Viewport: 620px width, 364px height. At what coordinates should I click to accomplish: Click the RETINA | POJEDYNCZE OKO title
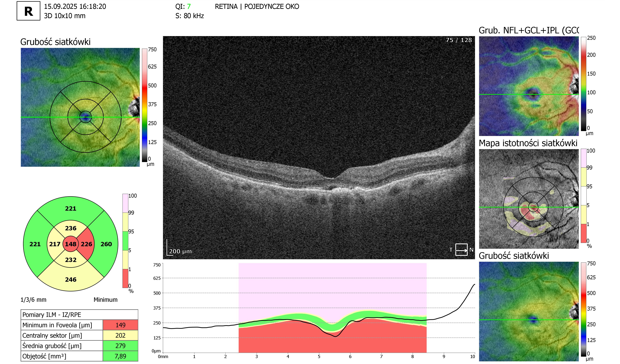click(x=257, y=6)
